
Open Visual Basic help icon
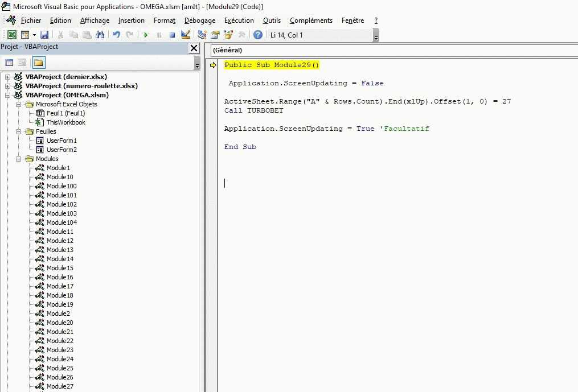coord(258,35)
